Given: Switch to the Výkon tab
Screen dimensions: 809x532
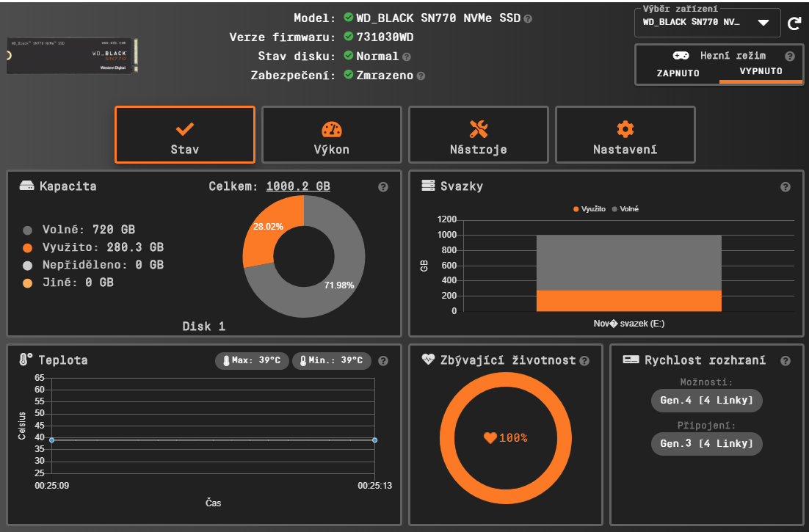Looking at the screenshot, I should 331,134.
